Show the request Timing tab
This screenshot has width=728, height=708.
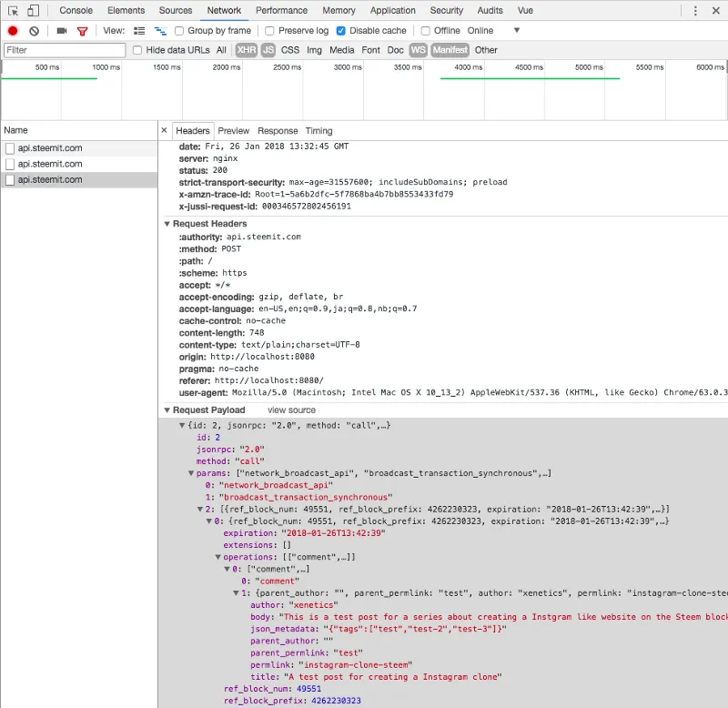coord(319,131)
